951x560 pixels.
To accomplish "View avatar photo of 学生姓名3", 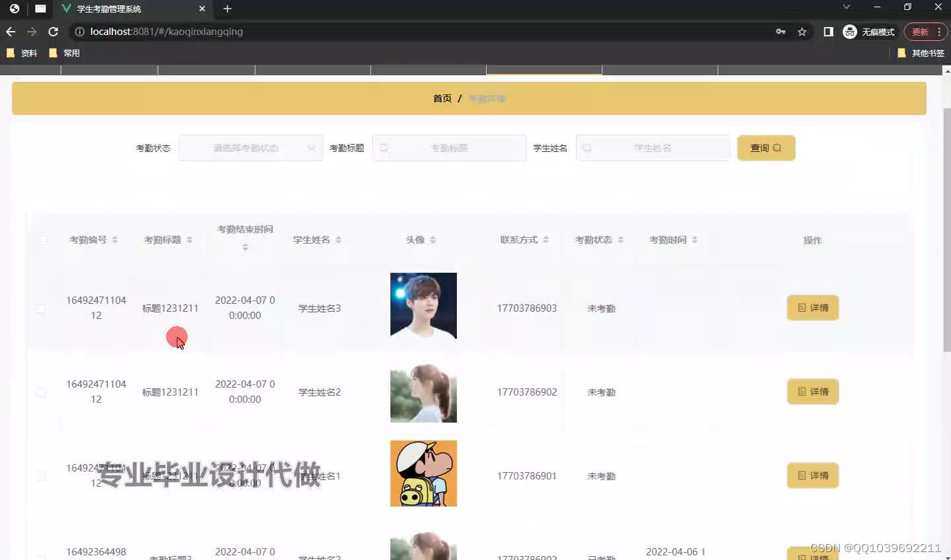I will [423, 306].
